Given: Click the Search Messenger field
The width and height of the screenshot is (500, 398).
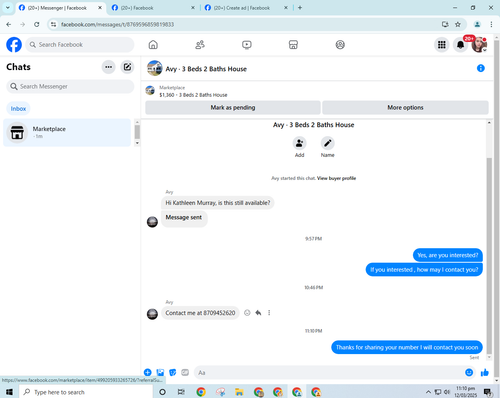Looking at the screenshot, I should click(70, 87).
